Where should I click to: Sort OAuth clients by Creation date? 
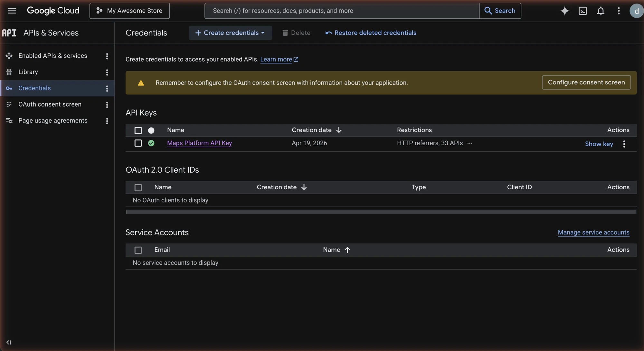282,187
